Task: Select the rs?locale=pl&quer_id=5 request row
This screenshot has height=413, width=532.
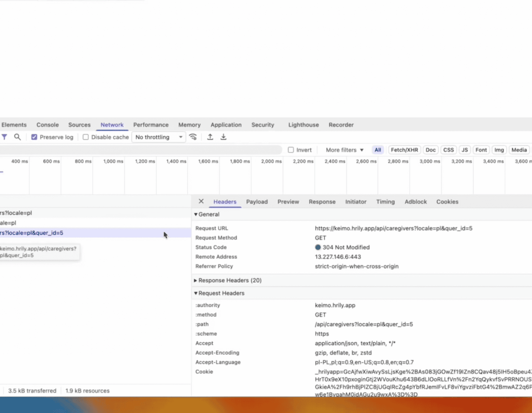Action: (95, 233)
